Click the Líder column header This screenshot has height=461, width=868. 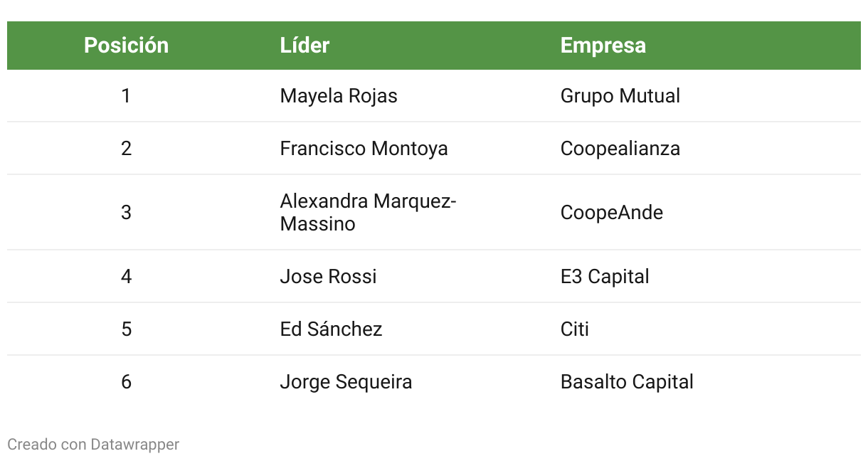click(x=305, y=46)
